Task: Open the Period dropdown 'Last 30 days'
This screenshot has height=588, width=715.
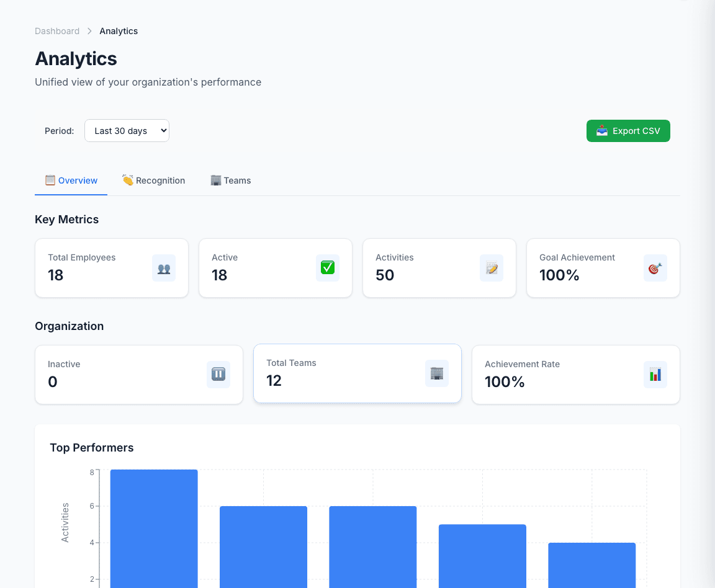Action: click(x=127, y=131)
